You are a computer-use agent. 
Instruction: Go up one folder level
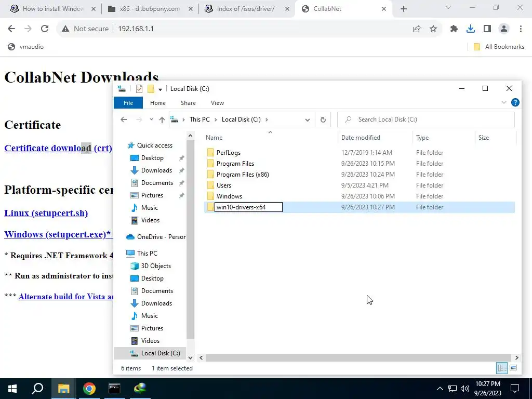point(162,119)
